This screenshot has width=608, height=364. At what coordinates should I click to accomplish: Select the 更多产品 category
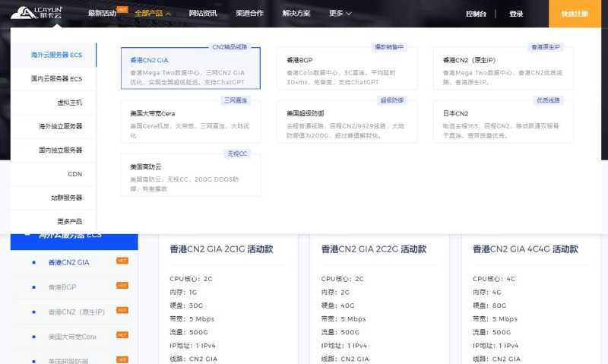pos(53,221)
